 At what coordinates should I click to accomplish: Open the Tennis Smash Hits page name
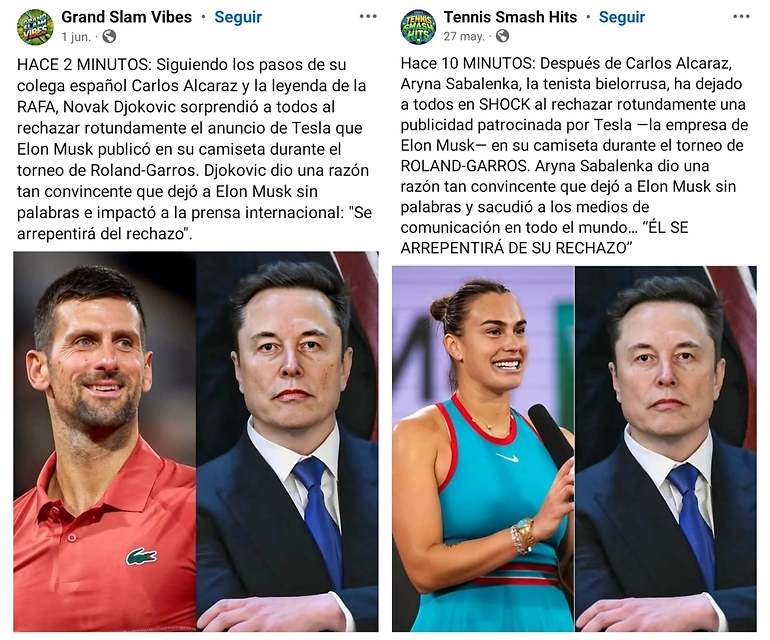point(510,17)
